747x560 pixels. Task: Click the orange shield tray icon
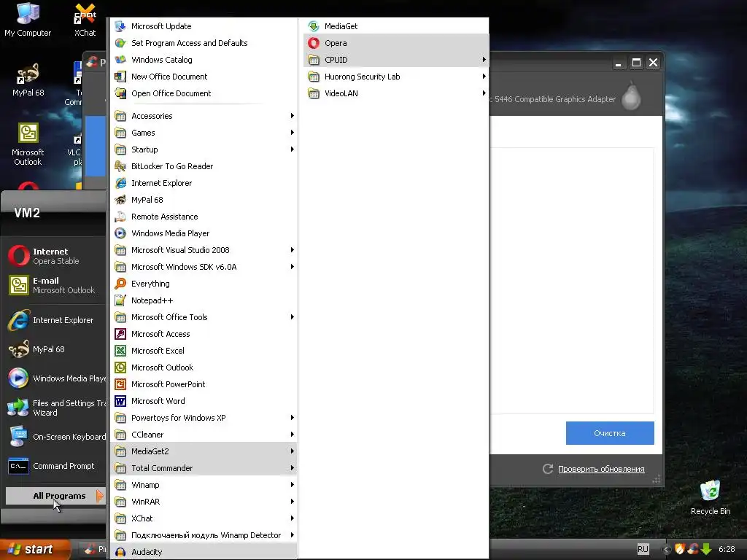[x=680, y=549]
